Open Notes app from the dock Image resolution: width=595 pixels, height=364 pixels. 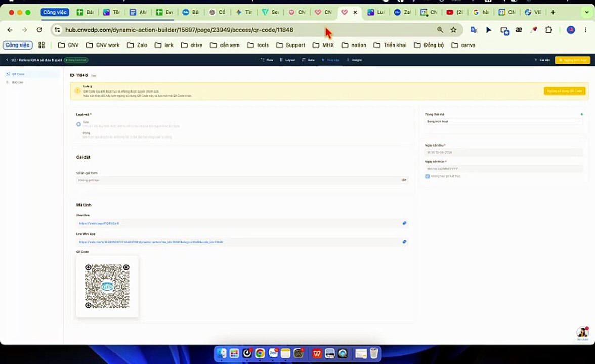click(285, 353)
